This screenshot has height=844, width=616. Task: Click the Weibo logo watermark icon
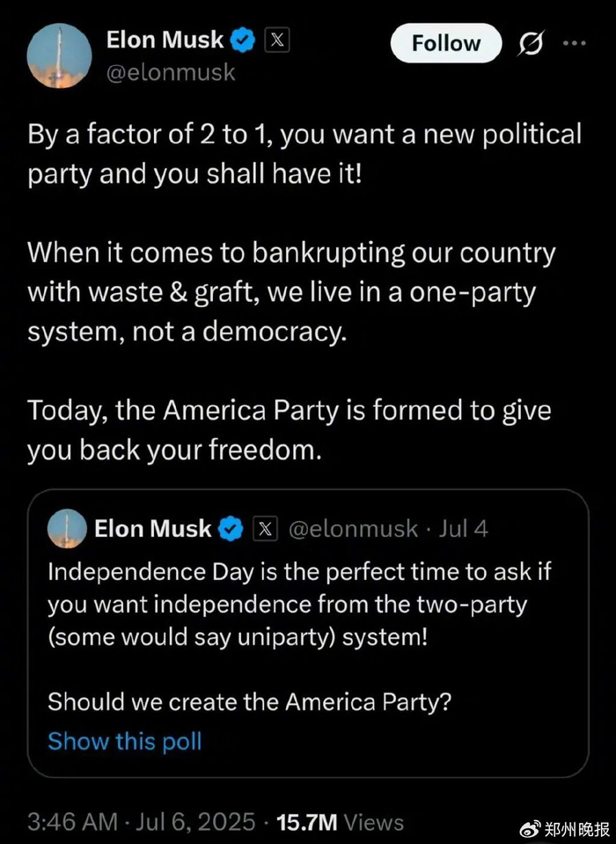point(531,828)
